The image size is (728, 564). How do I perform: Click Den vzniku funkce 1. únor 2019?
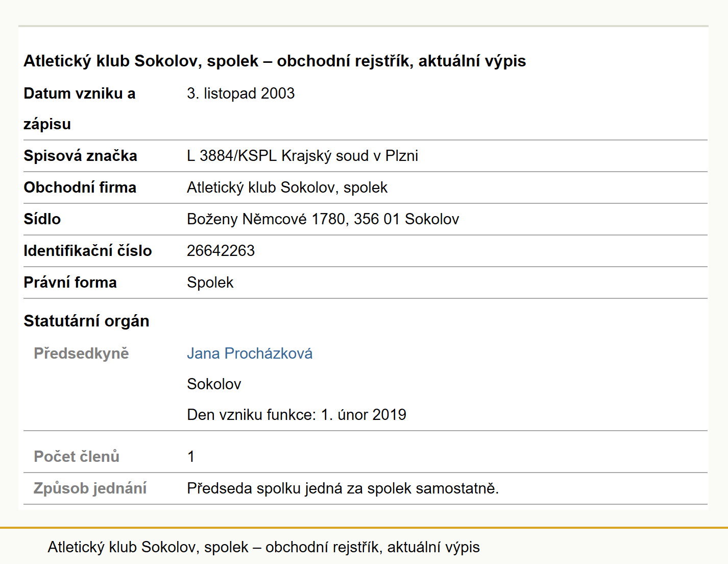point(297,415)
